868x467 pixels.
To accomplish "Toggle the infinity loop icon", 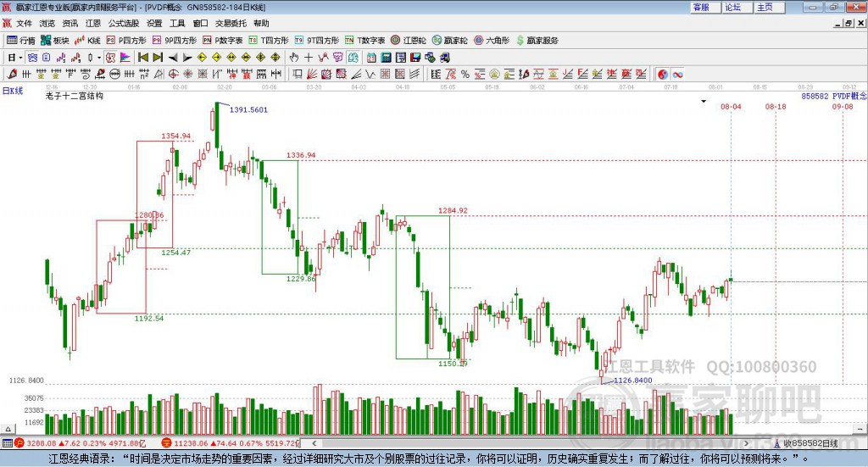I will (x=677, y=74).
